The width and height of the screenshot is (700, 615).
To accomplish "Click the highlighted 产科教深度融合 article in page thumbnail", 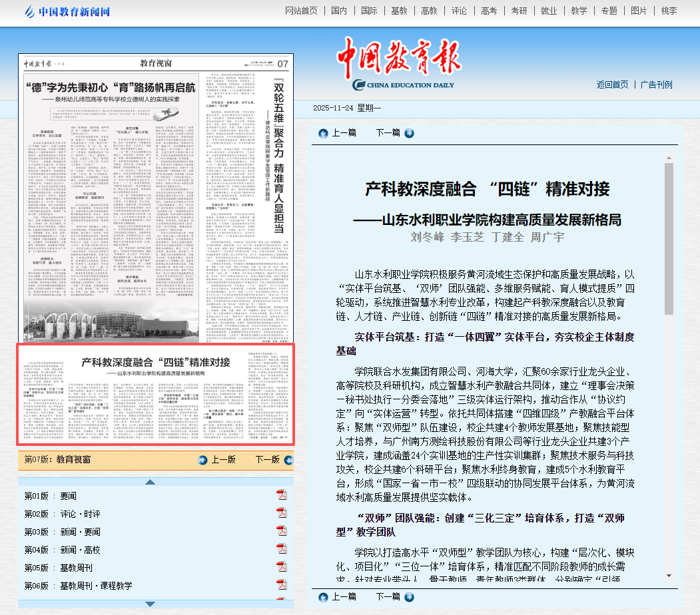I will point(155,394).
